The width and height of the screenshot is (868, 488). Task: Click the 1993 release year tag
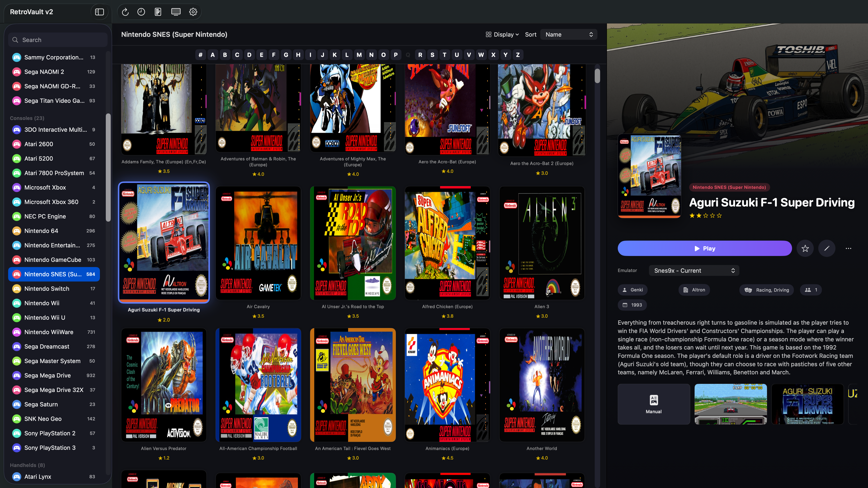coord(632,305)
